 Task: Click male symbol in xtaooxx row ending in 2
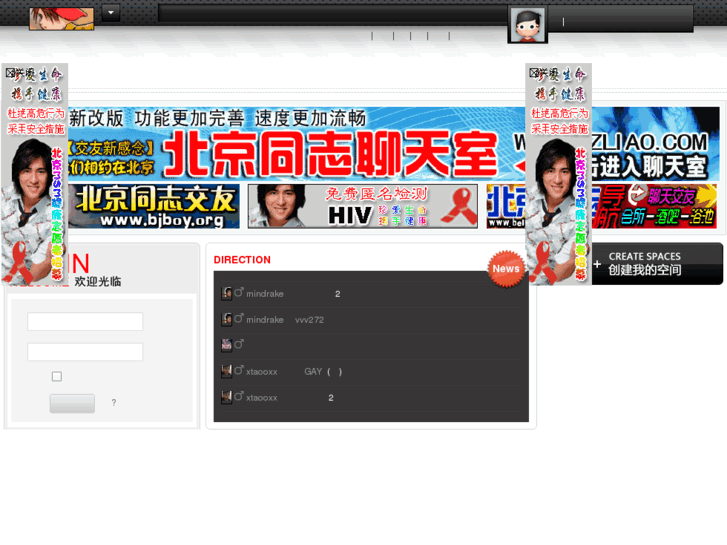239,397
